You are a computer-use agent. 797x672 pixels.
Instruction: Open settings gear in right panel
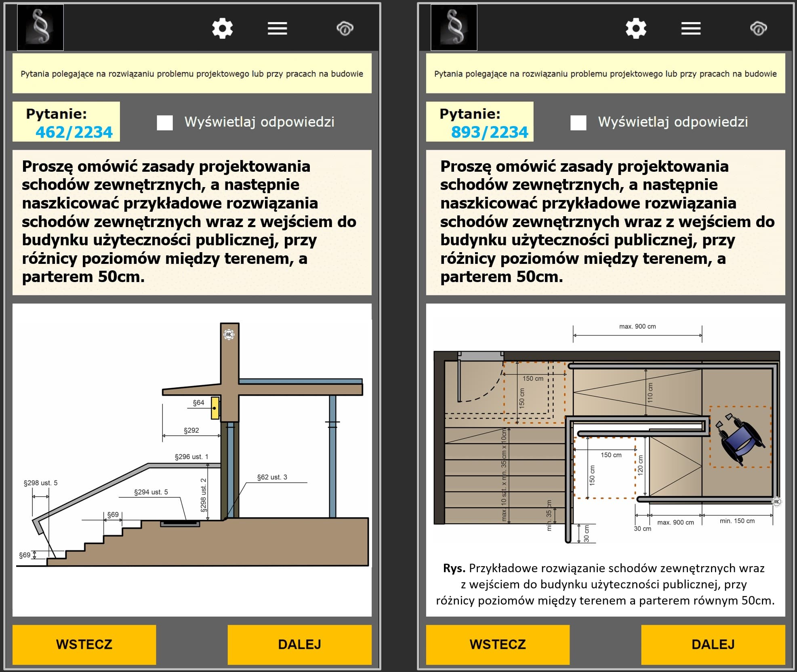coord(636,28)
